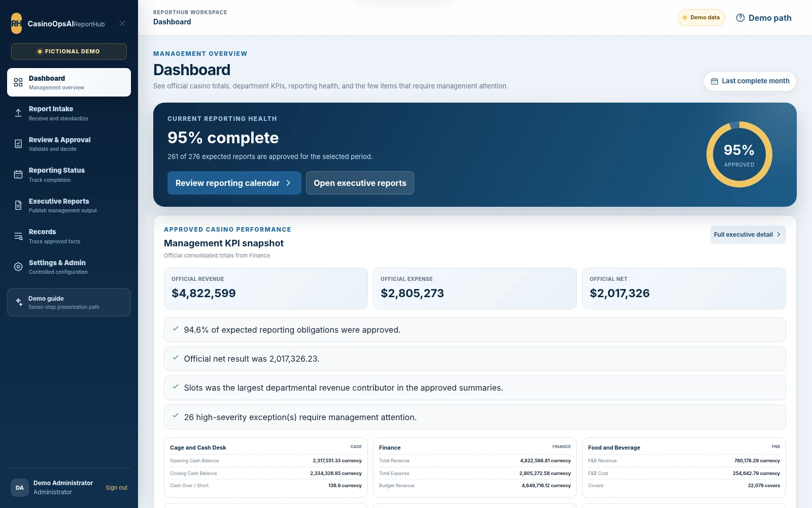812x508 pixels.
Task: Click the checkmark beside 94.6% reporting obligations
Action: (176, 329)
